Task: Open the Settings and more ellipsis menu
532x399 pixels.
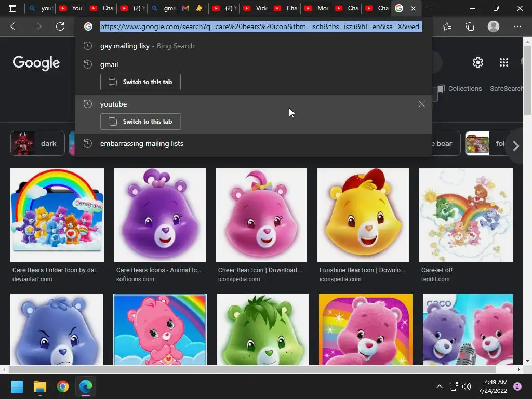Action: pyautogui.click(x=517, y=26)
